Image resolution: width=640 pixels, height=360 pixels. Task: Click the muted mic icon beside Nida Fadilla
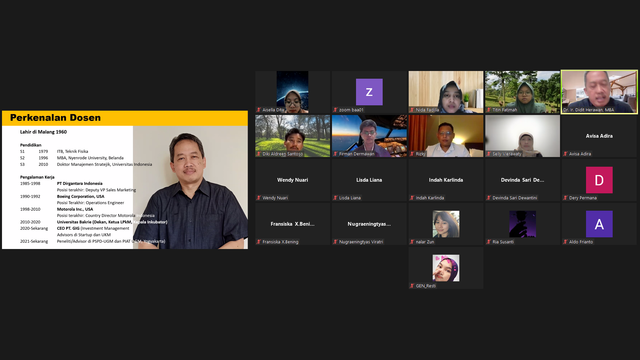(x=412, y=110)
